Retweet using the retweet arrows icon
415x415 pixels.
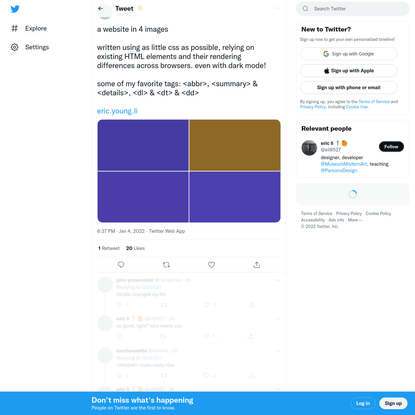166,265
